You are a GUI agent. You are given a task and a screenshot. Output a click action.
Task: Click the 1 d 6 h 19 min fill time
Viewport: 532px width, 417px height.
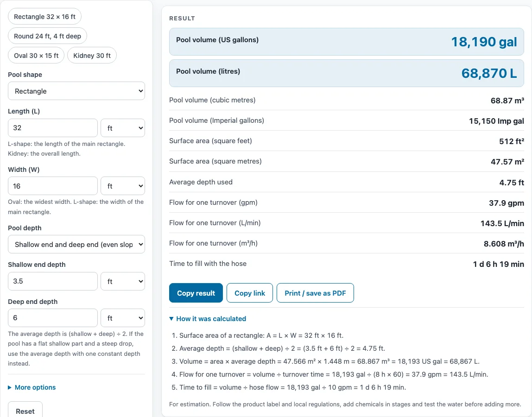coord(499,264)
